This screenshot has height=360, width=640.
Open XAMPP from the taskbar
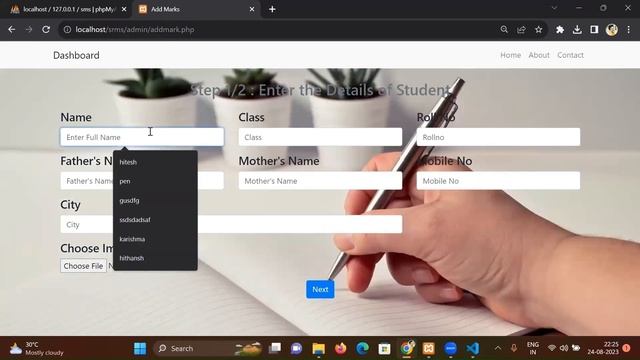[x=429, y=348]
